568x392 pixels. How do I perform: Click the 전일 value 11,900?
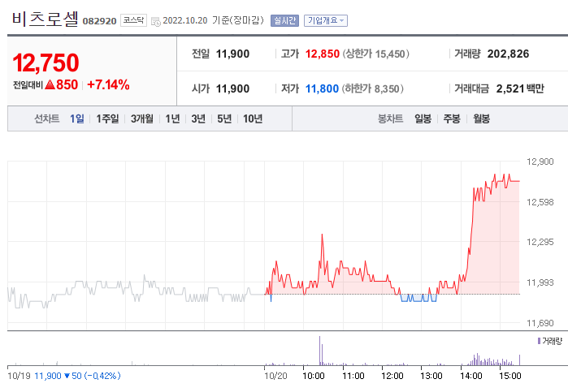232,54
